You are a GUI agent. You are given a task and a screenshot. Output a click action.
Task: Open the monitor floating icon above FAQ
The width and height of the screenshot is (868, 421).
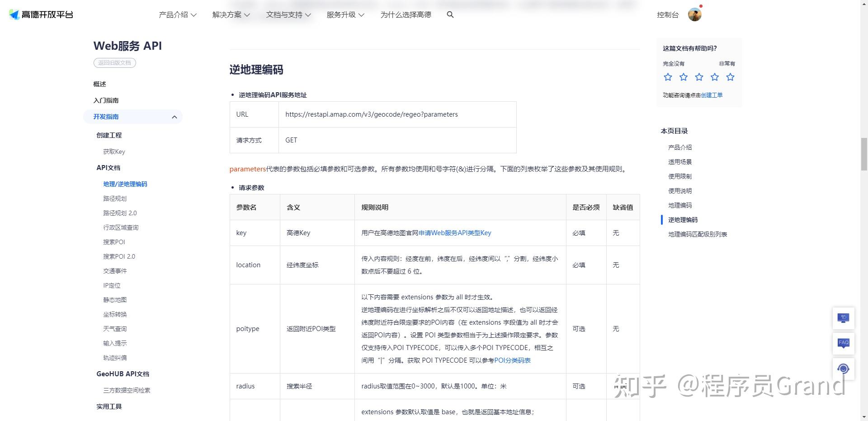pos(843,318)
